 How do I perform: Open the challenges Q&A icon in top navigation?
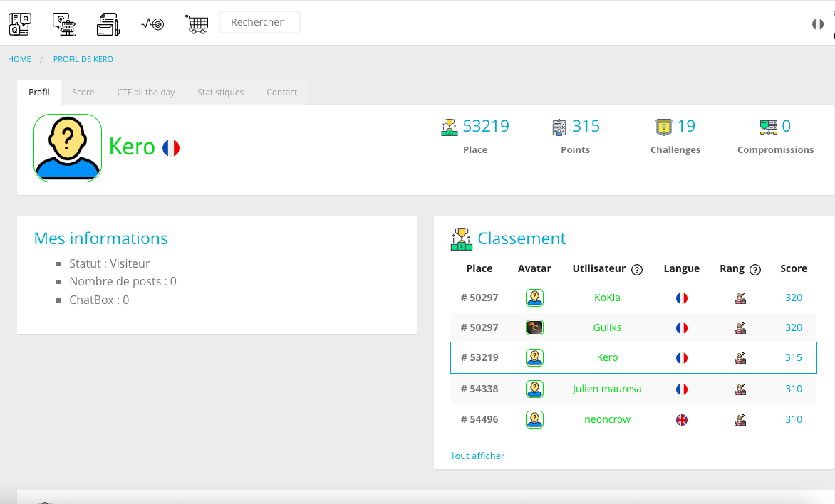[x=20, y=24]
